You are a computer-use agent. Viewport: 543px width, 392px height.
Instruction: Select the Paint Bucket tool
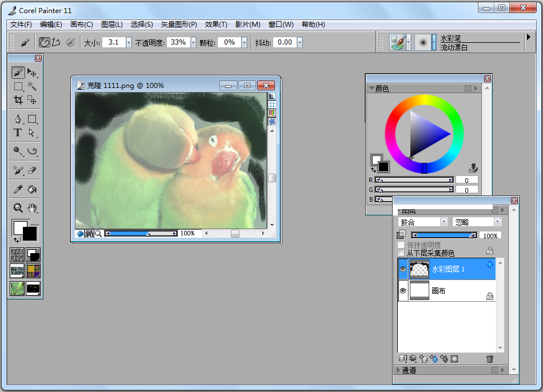coord(33,189)
